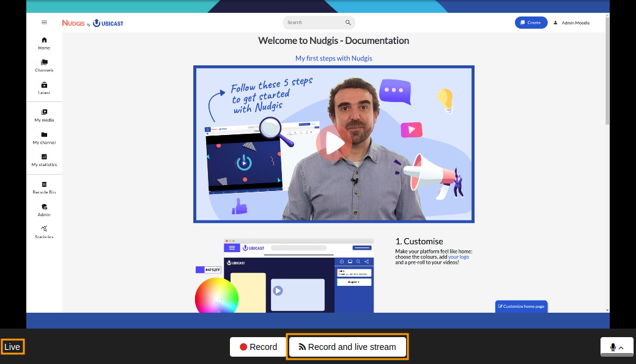Start recording with the Record button
636x364 pixels.
[258, 347]
